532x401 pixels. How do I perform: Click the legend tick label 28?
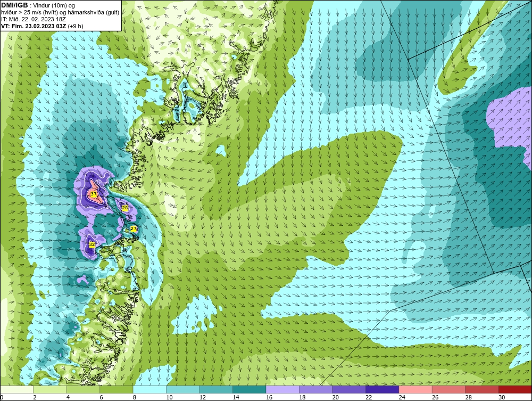tap(469, 397)
